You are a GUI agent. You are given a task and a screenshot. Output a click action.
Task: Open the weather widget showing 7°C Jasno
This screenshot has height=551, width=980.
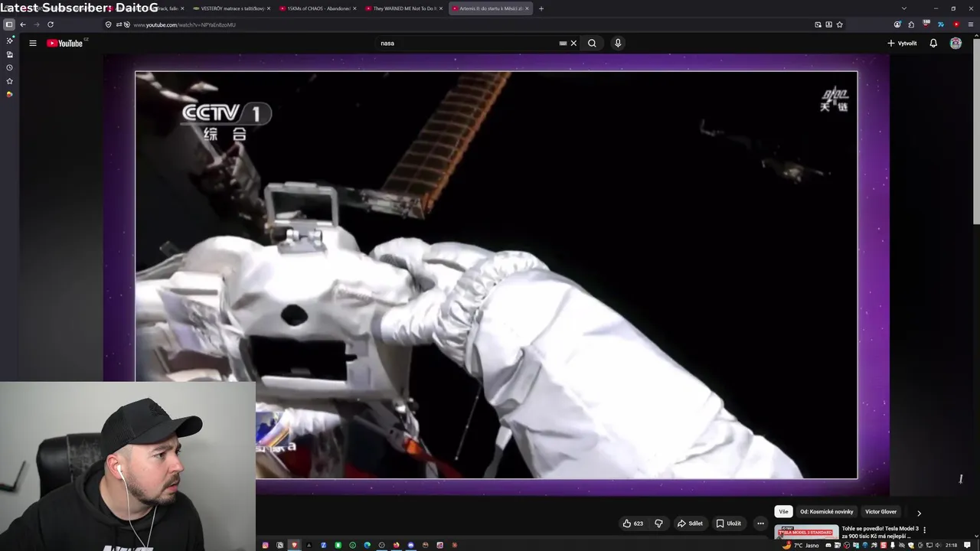pos(800,545)
